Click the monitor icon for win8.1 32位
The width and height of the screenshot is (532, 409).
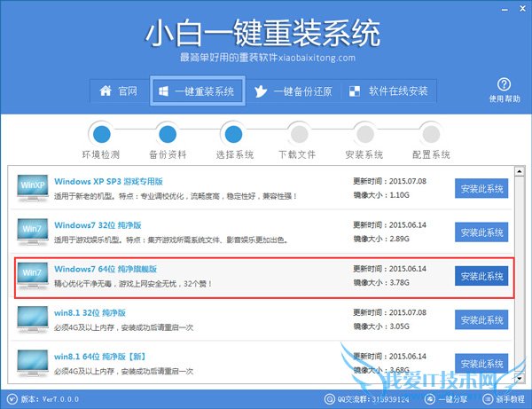pos(32,319)
